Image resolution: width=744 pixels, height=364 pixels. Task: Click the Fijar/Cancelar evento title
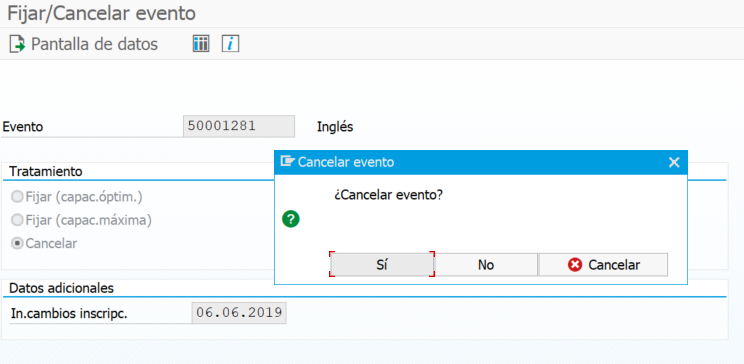pos(101,13)
